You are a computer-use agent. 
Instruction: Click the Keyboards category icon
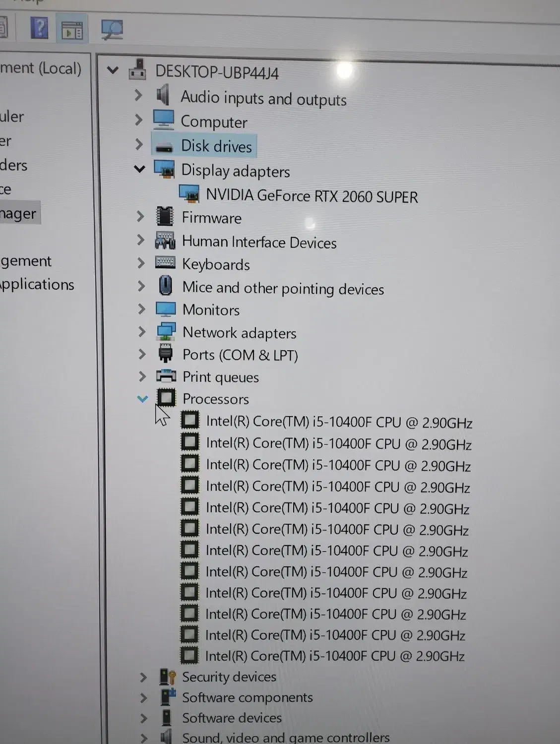click(165, 262)
